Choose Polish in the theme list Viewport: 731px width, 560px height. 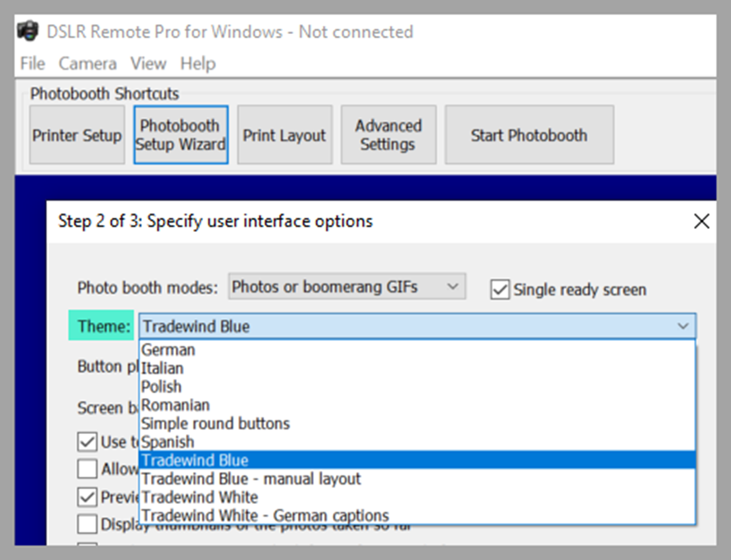click(417, 387)
